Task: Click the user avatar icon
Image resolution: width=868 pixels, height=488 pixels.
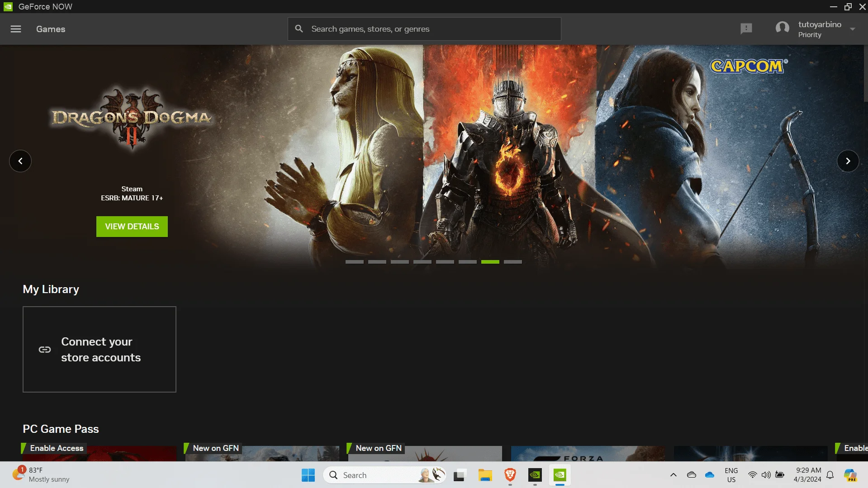Action: (x=783, y=28)
